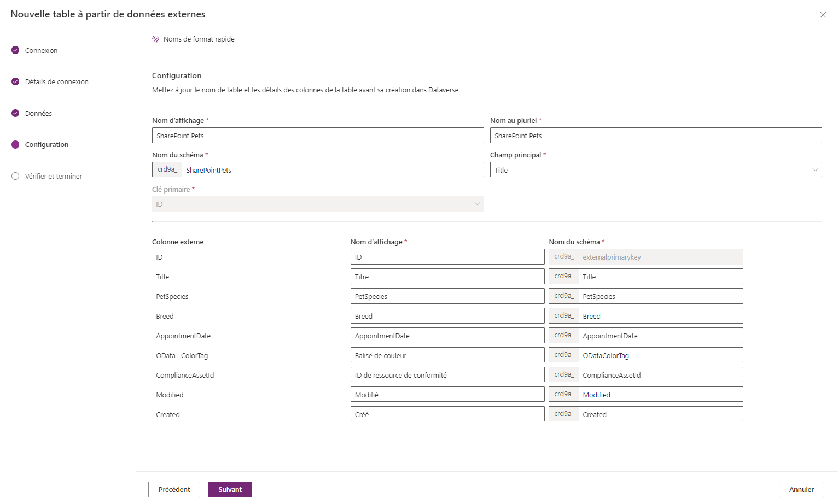The height and width of the screenshot is (504, 838).
Task: Edit the Nom d'affichage SharePoint Pets field
Action: coord(318,136)
